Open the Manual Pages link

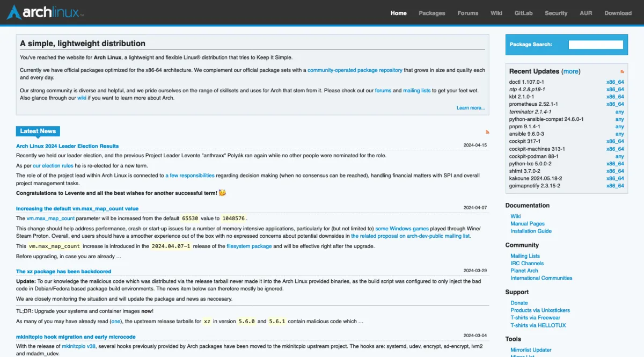pyautogui.click(x=528, y=224)
